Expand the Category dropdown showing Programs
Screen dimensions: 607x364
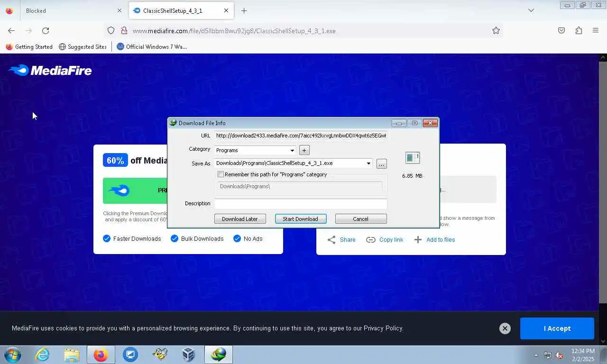tap(292, 150)
